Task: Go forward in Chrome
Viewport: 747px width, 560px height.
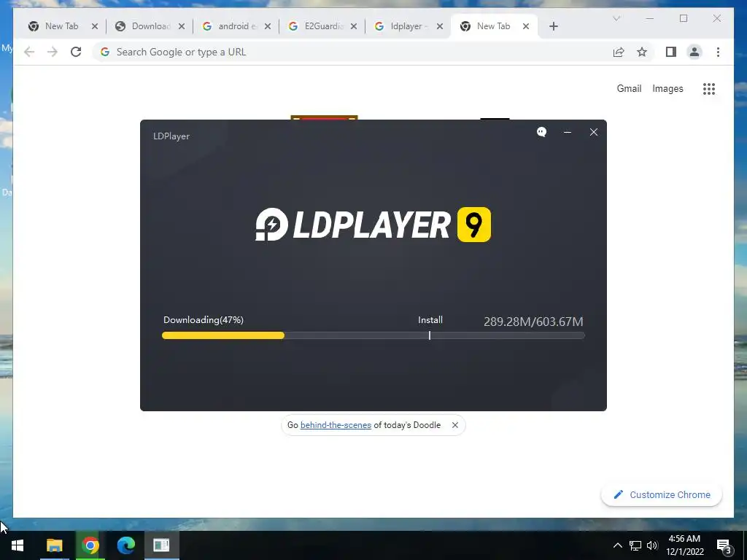Action: (x=53, y=52)
